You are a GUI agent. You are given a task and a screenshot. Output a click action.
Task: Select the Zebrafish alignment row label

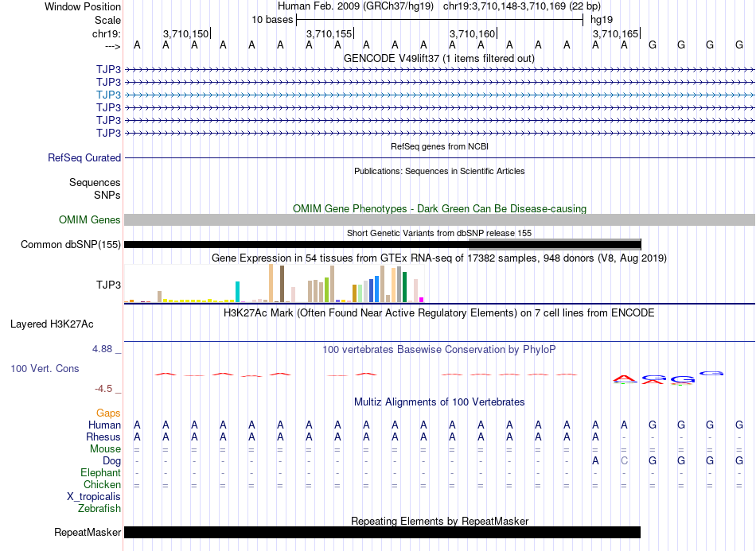pyautogui.click(x=99, y=509)
